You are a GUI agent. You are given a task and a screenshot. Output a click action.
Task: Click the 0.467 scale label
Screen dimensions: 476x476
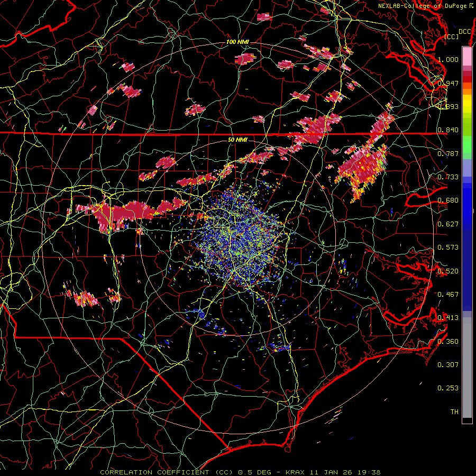448,294
